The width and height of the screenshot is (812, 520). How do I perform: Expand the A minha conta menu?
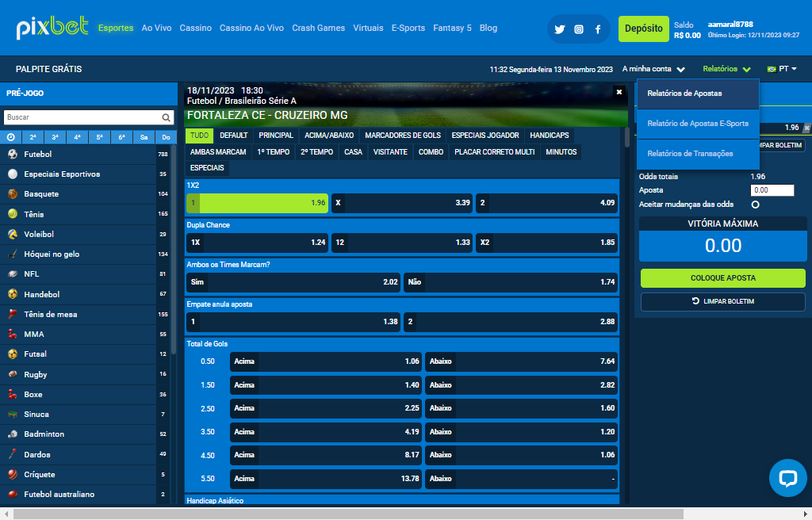653,69
